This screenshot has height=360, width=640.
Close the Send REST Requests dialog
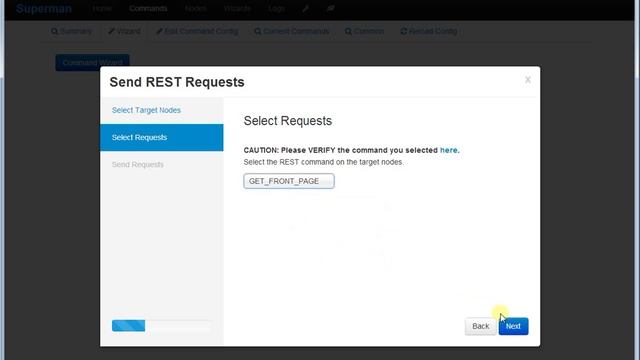tap(528, 80)
